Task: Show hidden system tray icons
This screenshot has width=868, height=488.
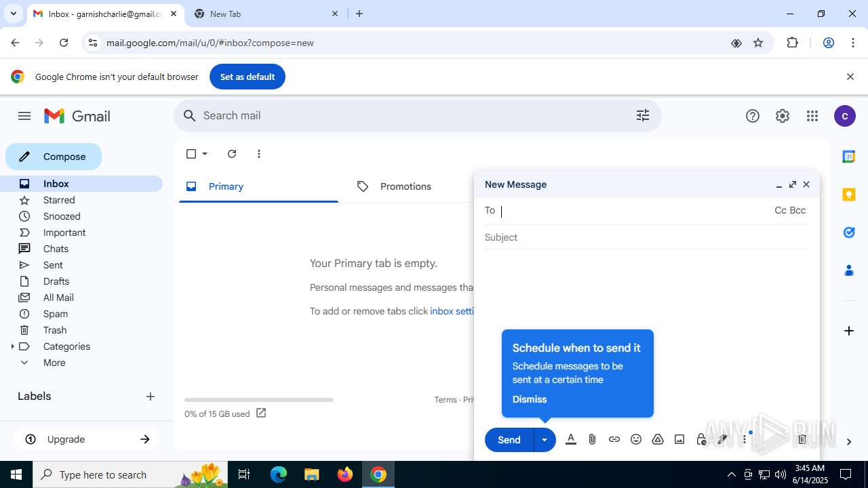Action: click(x=731, y=474)
